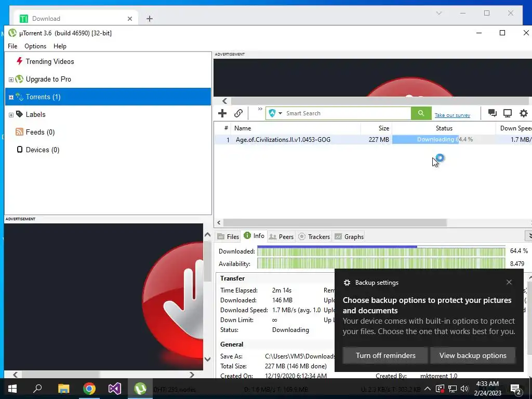Image resolution: width=532 pixels, height=399 pixels.
Task: Open the Action Center notifications icon
Action: point(516,389)
